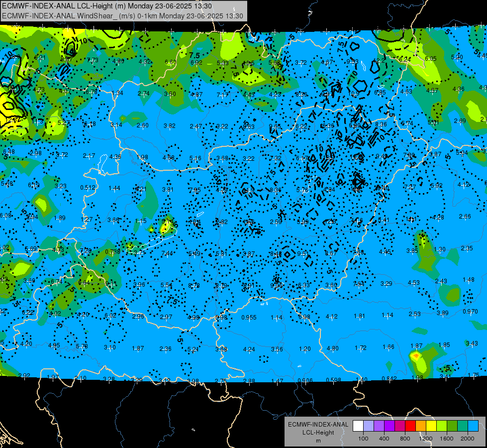Click the wind shear value '9.51'

click(303, 254)
